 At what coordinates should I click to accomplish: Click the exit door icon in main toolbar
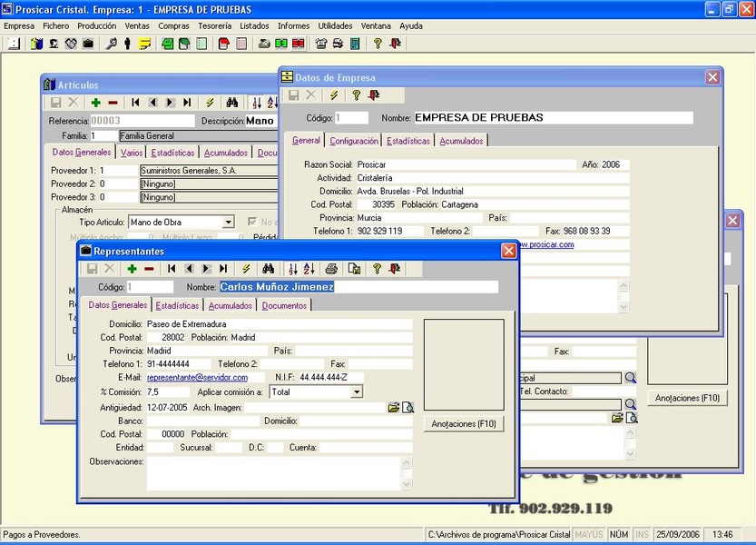395,44
